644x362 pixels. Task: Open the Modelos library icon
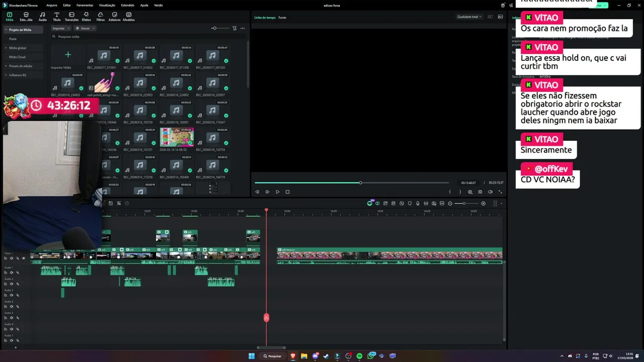[128, 17]
